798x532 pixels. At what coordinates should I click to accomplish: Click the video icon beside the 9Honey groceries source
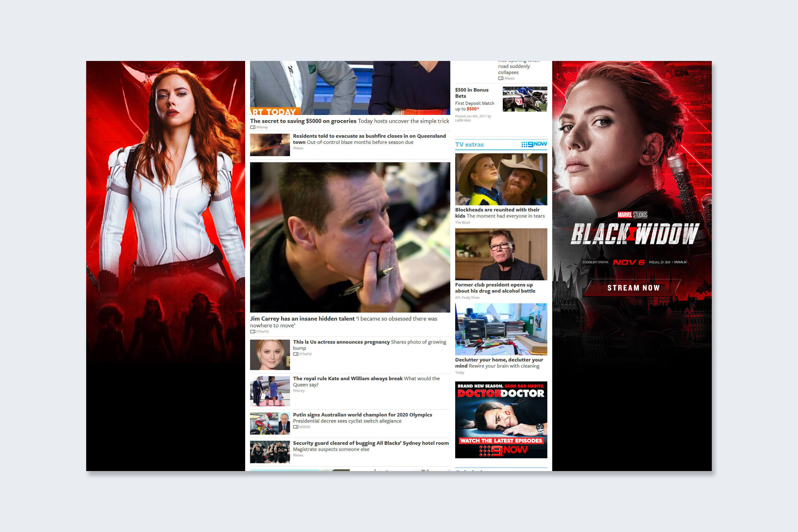pyautogui.click(x=252, y=127)
